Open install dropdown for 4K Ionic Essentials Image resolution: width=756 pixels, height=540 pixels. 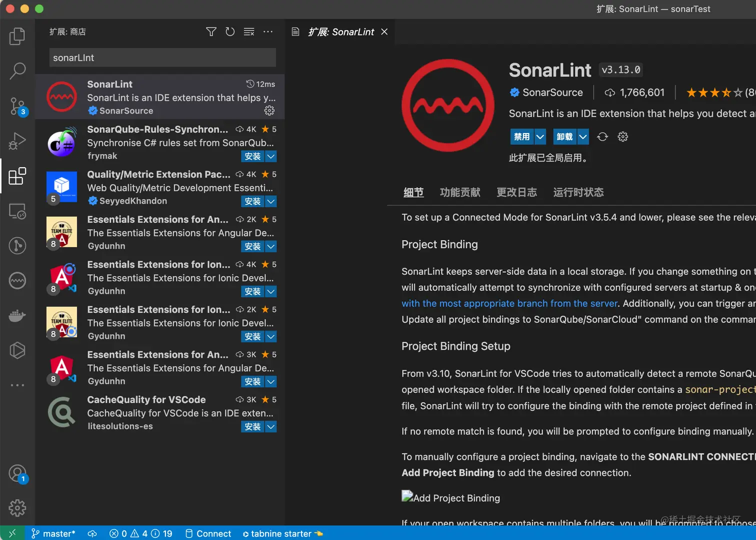pyautogui.click(x=270, y=292)
